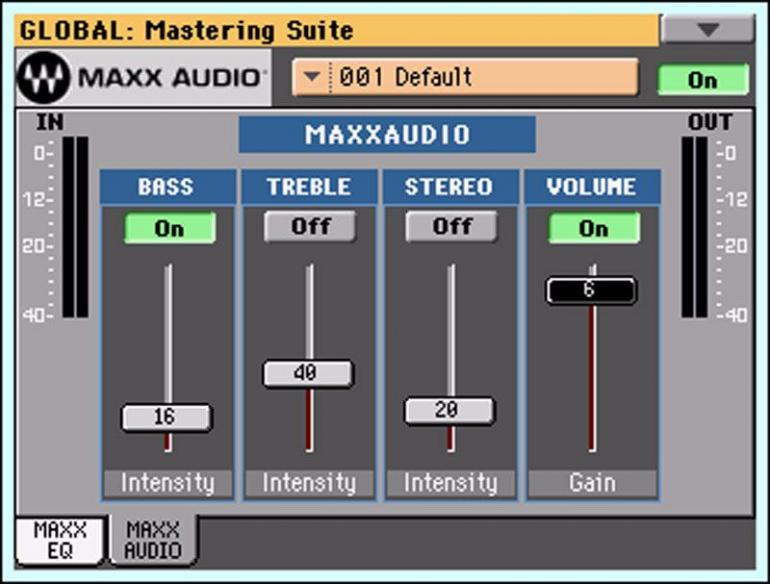Switch to the MAXX EQ tab

pyautogui.click(x=60, y=540)
